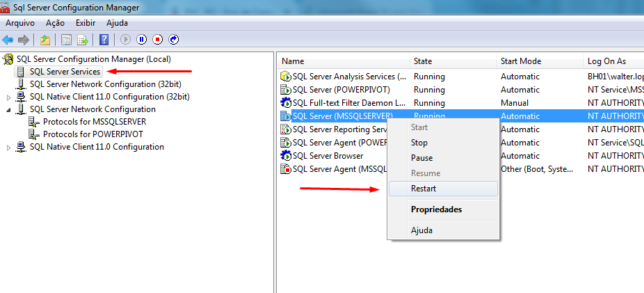Open the Ação menu
Screen dimensions: 644x293
[x=55, y=23]
